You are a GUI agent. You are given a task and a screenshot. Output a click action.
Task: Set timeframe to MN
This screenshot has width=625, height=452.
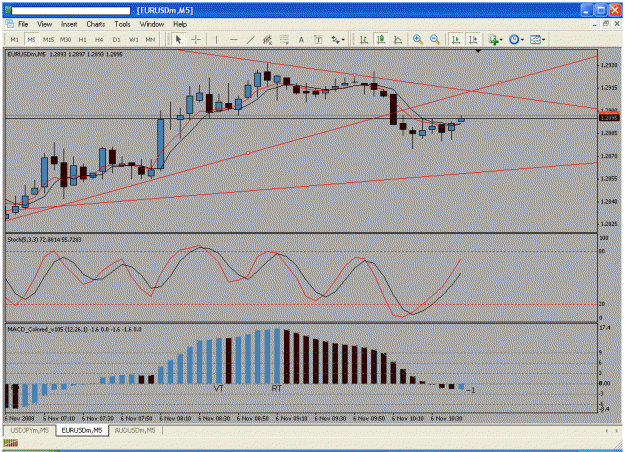(x=150, y=39)
